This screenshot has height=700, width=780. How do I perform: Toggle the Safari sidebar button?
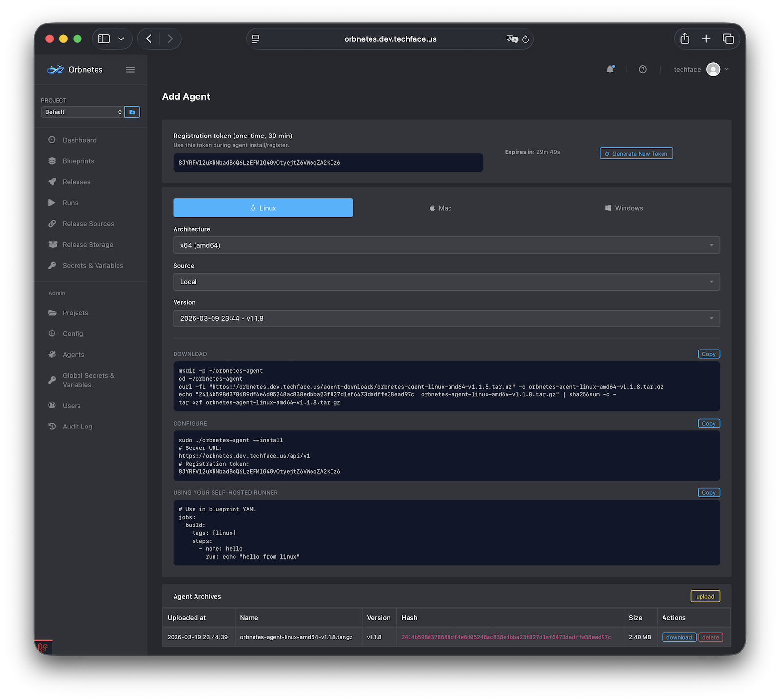pos(104,39)
